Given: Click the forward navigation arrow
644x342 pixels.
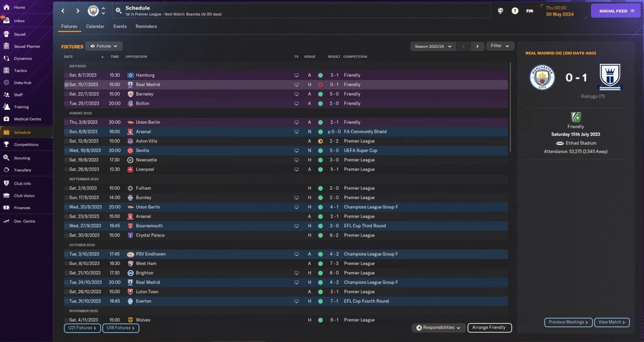Looking at the screenshot, I should (77, 11).
